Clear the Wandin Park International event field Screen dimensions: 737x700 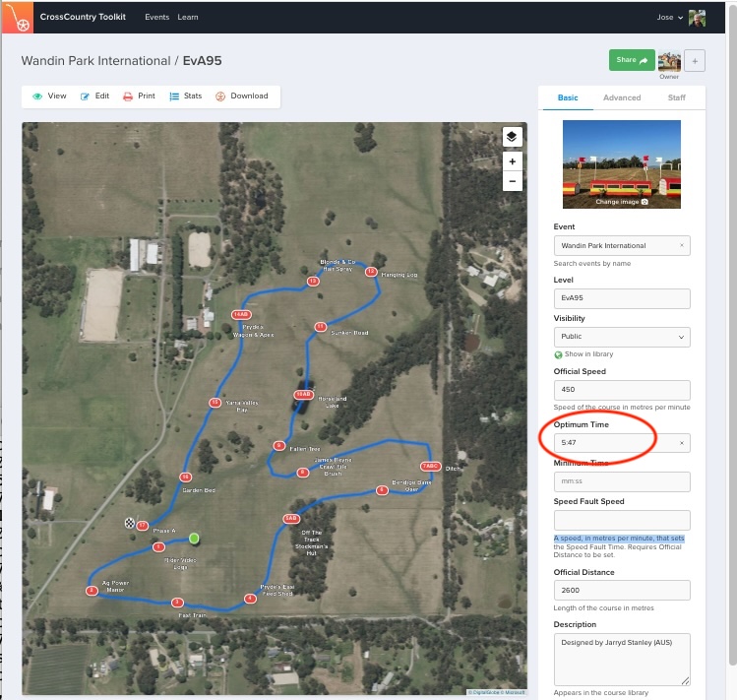coord(682,245)
